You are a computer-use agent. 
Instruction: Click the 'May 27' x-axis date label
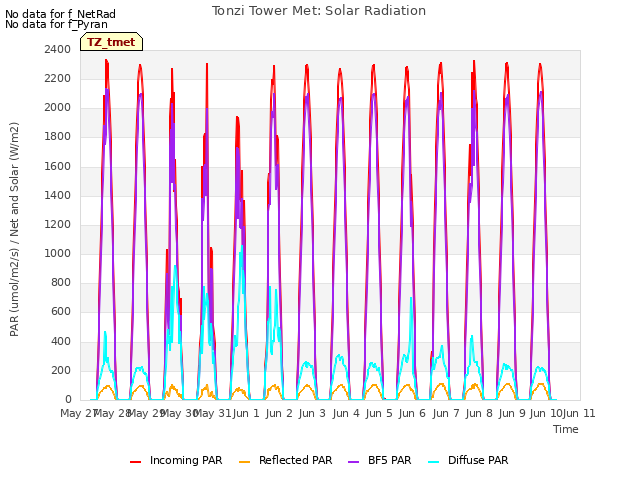point(79,413)
